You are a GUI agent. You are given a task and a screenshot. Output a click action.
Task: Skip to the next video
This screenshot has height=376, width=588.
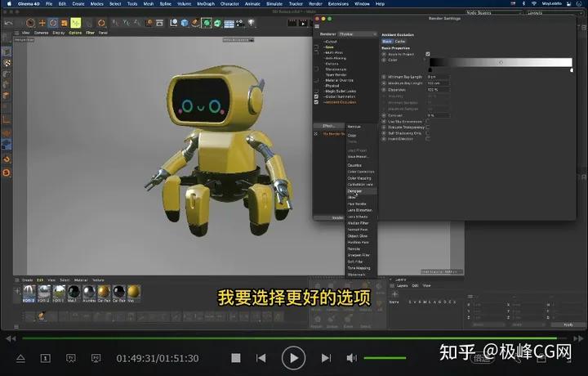point(326,358)
